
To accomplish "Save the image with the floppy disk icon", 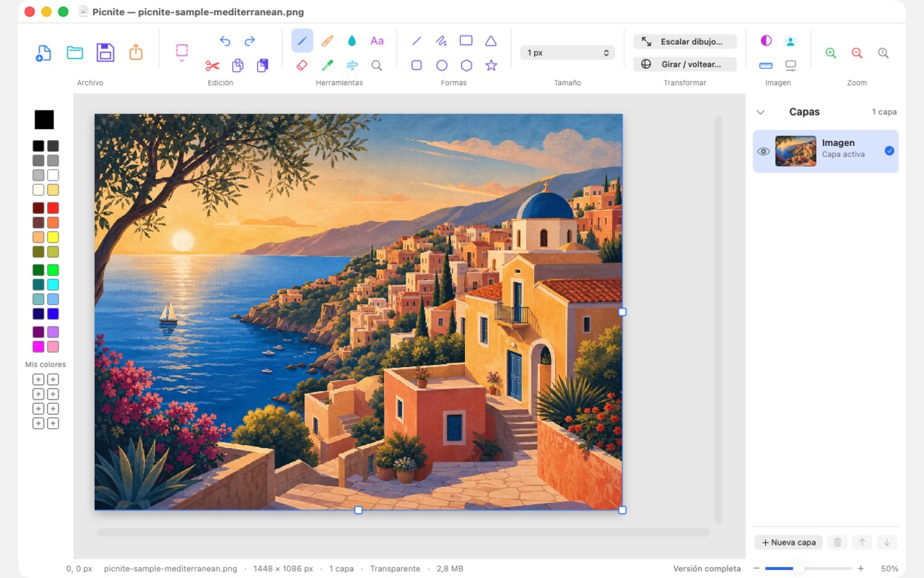I will 105,53.
